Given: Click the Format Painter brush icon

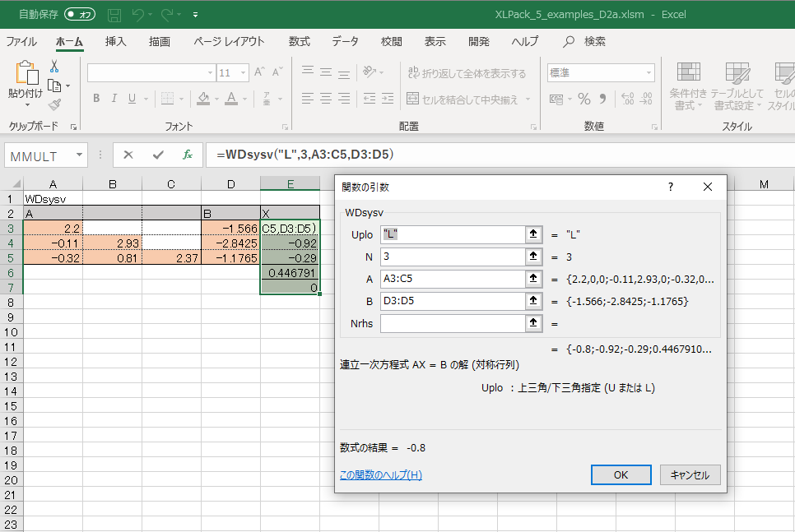Looking at the screenshot, I should (x=54, y=104).
